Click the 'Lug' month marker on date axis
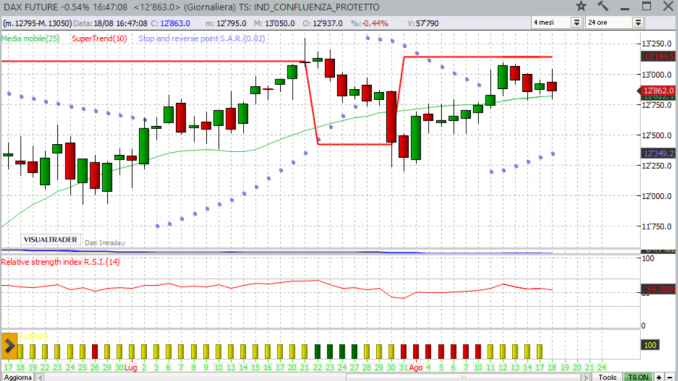This screenshot has height=381, width=678. pos(131,368)
